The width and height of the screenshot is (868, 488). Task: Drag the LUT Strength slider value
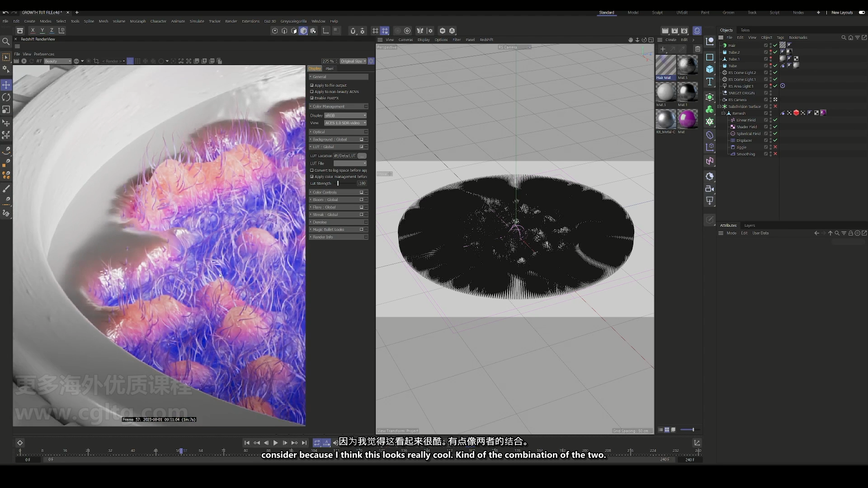[337, 183]
